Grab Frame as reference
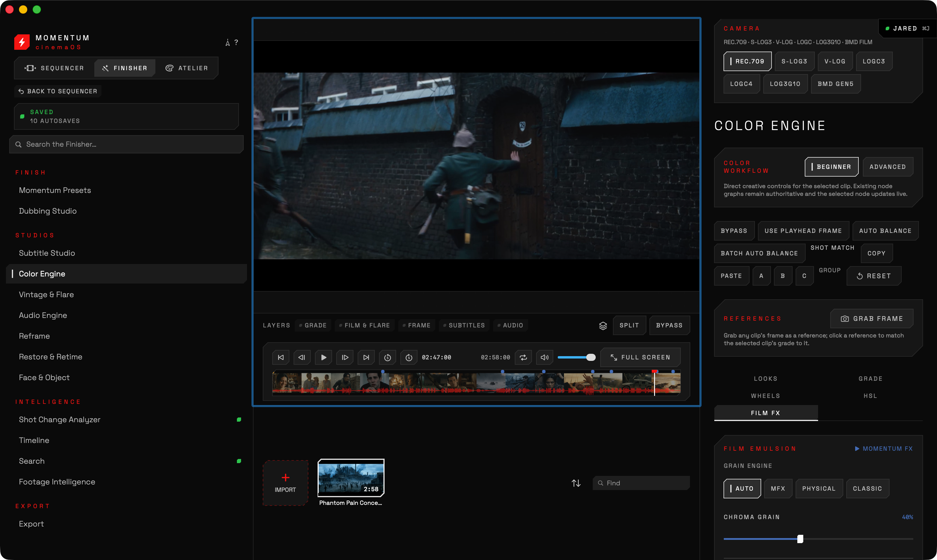937x560 pixels. tap(871, 319)
